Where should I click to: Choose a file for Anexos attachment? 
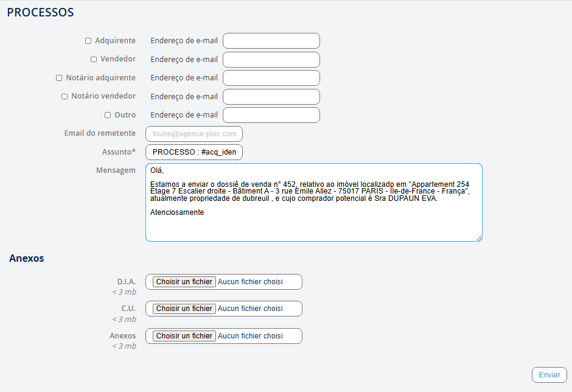click(x=184, y=336)
